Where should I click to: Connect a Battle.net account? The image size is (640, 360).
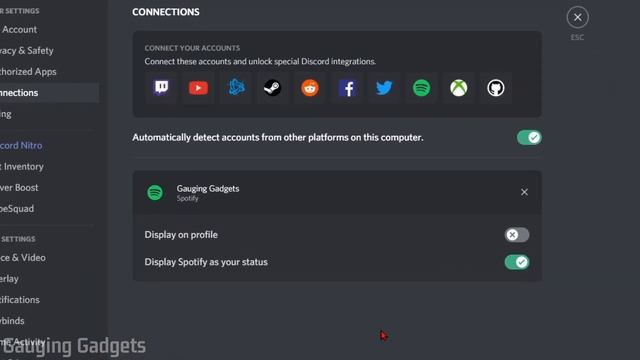click(236, 88)
